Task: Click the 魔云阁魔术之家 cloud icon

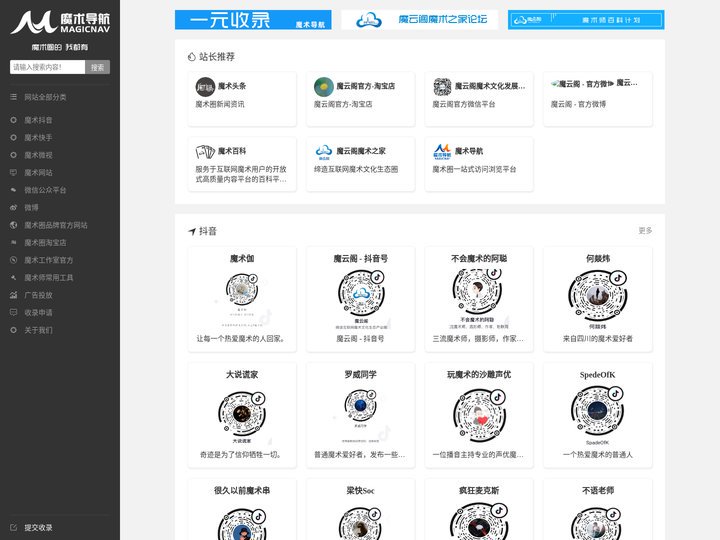Action: [323, 151]
